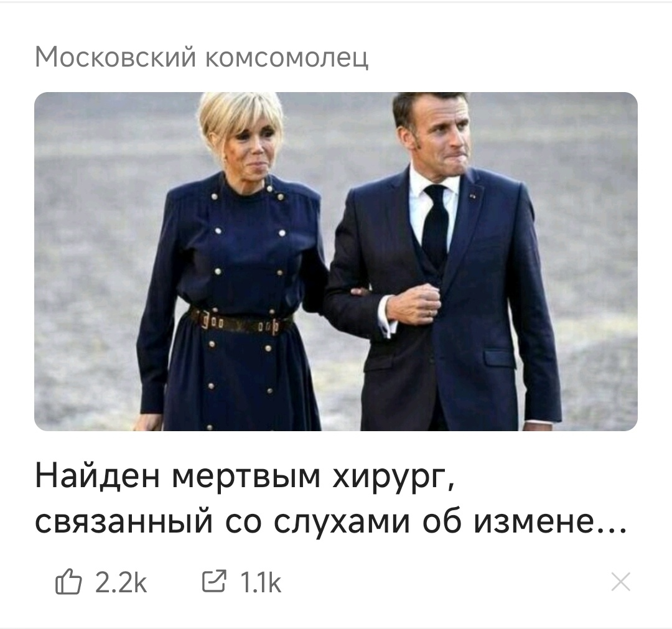The image size is (672, 629).
Task: Open the Московский комсомолец source page
Action: tap(202, 57)
